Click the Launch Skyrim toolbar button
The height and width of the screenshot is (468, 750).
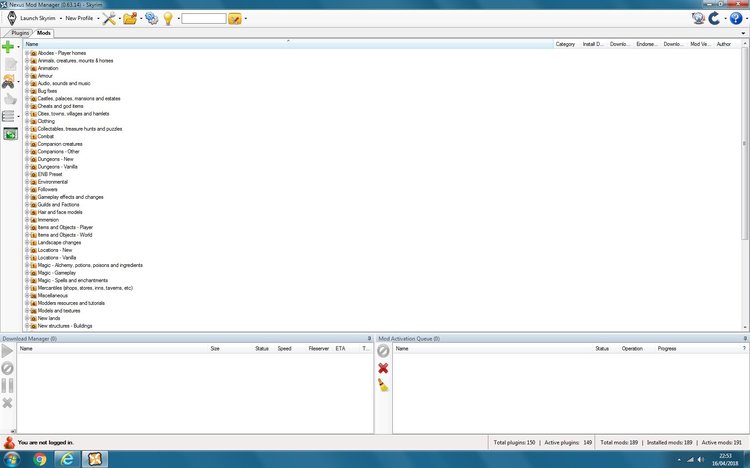pos(32,18)
